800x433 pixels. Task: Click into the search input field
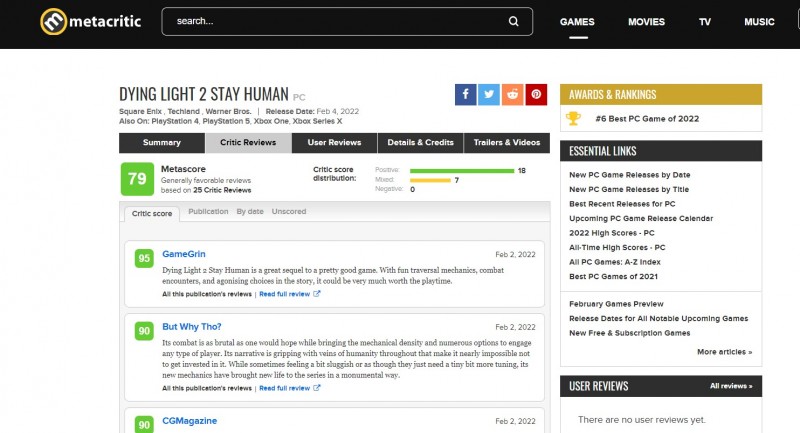click(330, 21)
